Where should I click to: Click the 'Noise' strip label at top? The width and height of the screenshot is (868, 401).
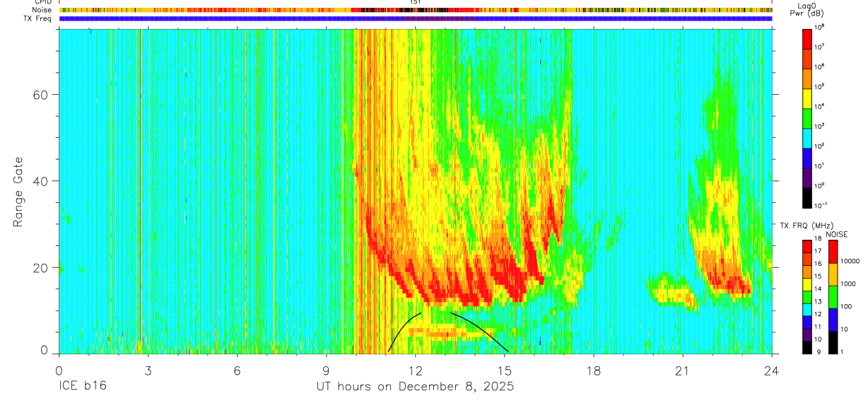tap(41, 10)
